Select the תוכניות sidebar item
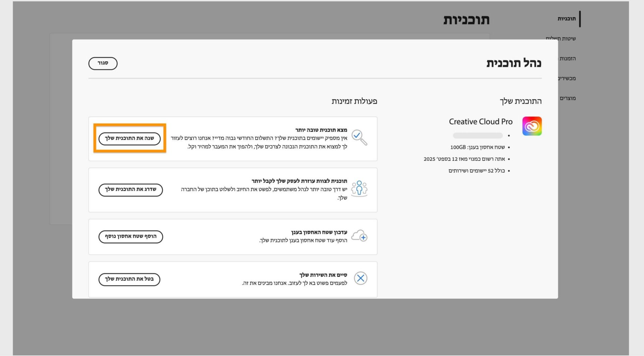 pyautogui.click(x=568, y=18)
